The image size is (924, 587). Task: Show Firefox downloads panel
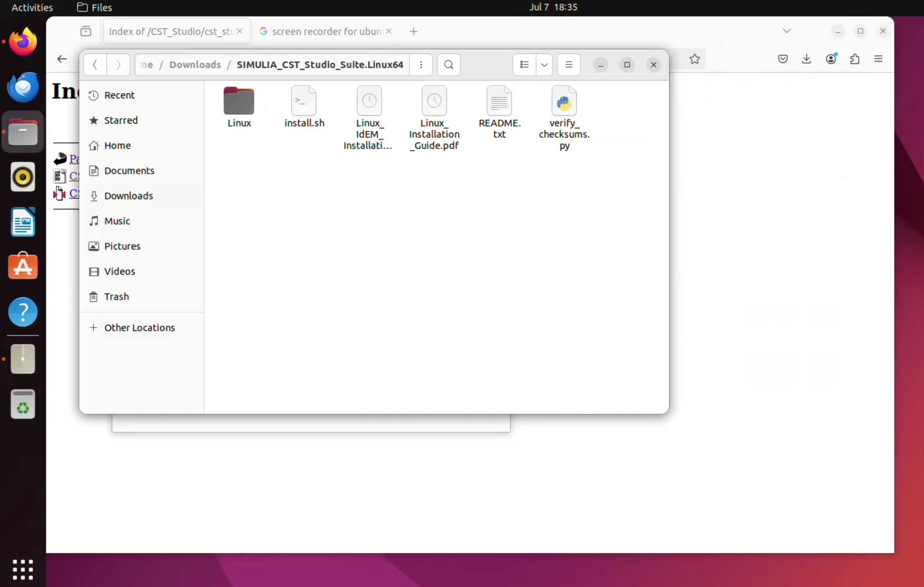[x=807, y=59]
